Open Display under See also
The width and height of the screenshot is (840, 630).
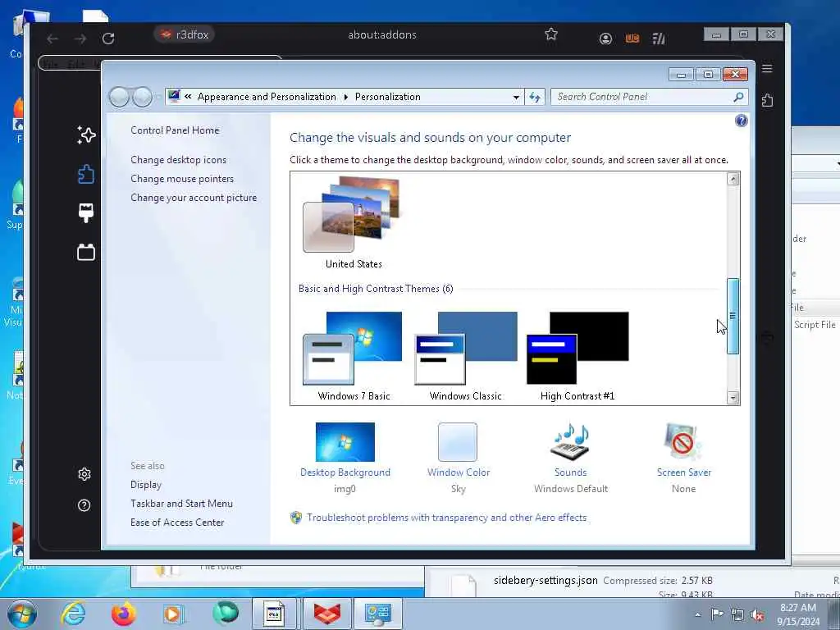coord(146,485)
